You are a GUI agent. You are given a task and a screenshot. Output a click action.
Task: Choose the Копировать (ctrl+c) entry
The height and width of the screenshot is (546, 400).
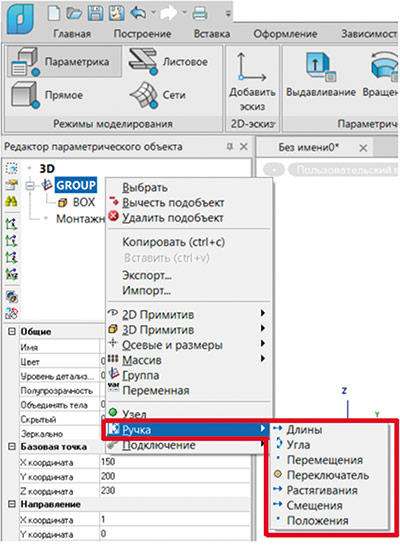point(173,242)
